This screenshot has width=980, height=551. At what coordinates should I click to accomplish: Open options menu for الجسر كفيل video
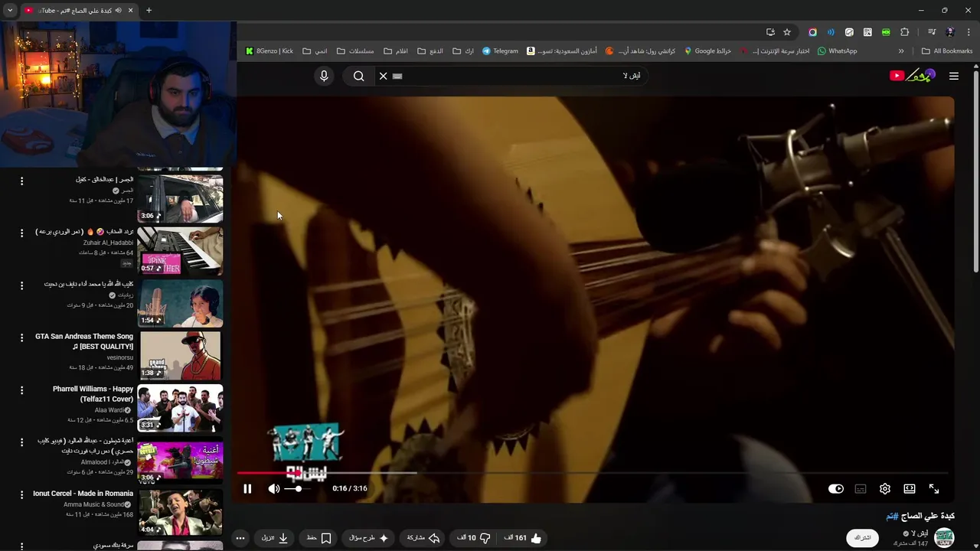(x=21, y=181)
